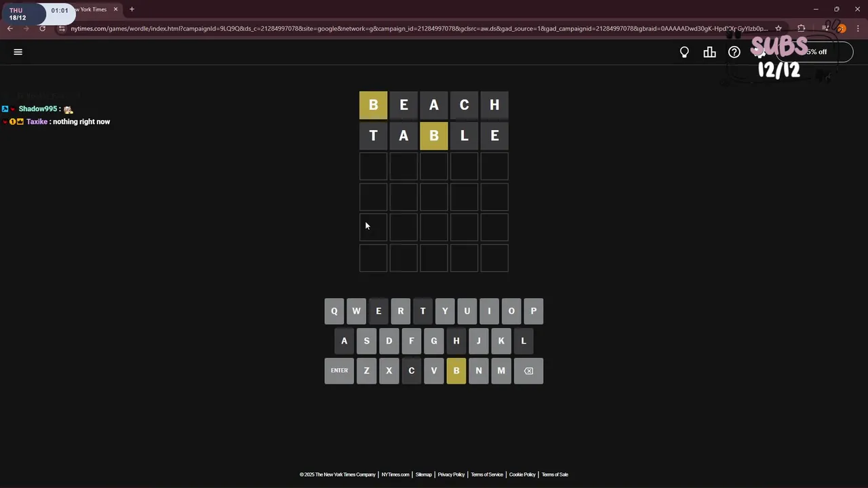Go back with browser back arrow
The image size is (868, 488).
tap(10, 28)
